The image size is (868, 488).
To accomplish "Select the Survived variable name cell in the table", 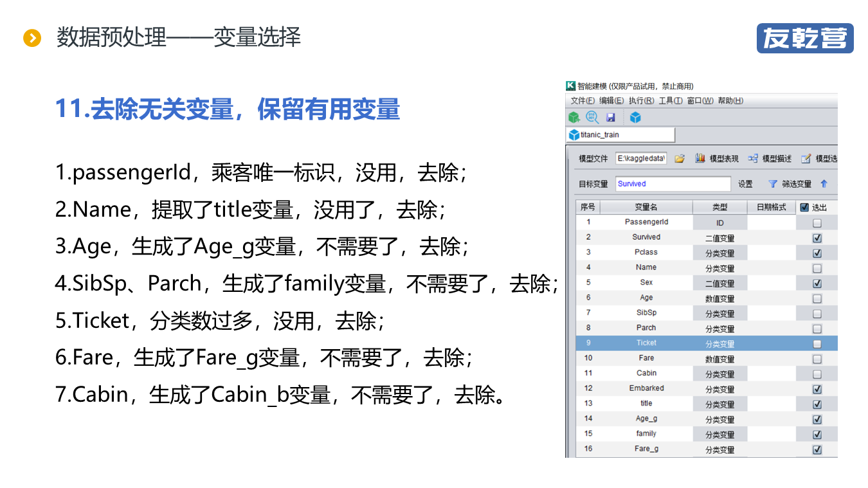I will [646, 237].
